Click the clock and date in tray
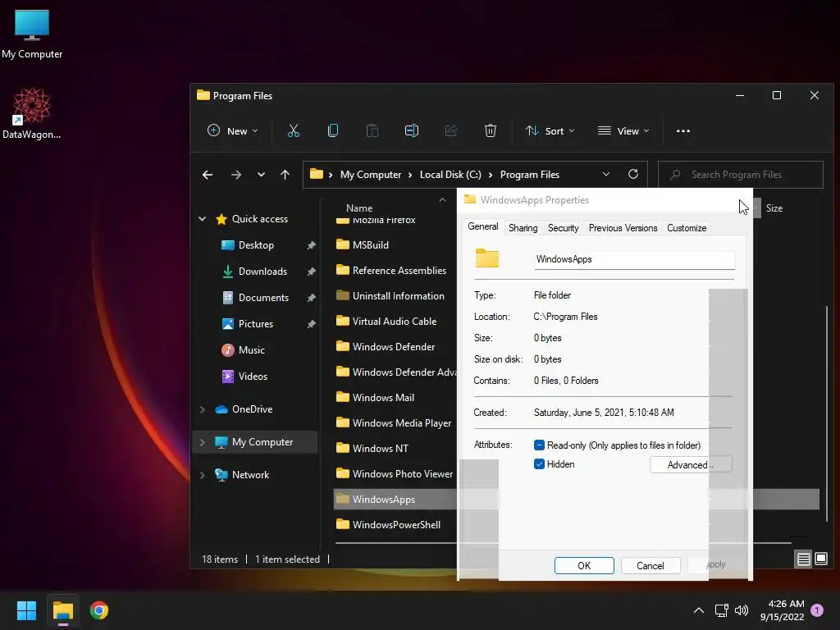The height and width of the screenshot is (630, 840). pyautogui.click(x=782, y=610)
